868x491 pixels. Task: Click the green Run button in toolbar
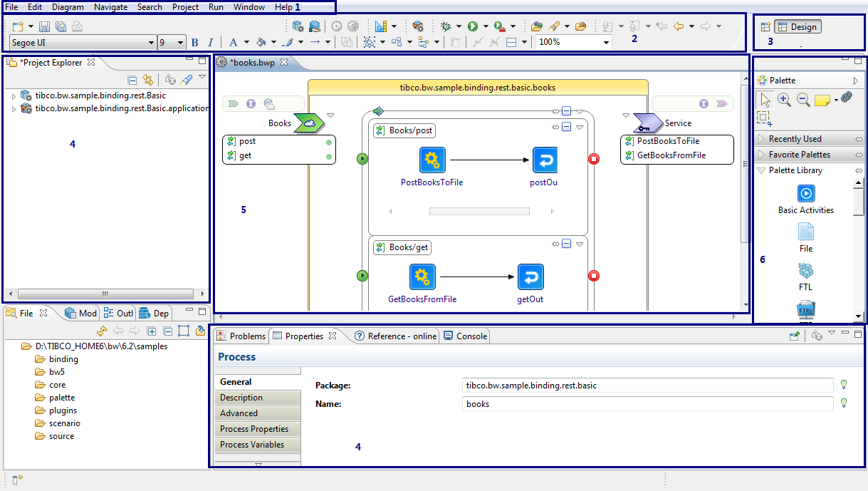(473, 26)
